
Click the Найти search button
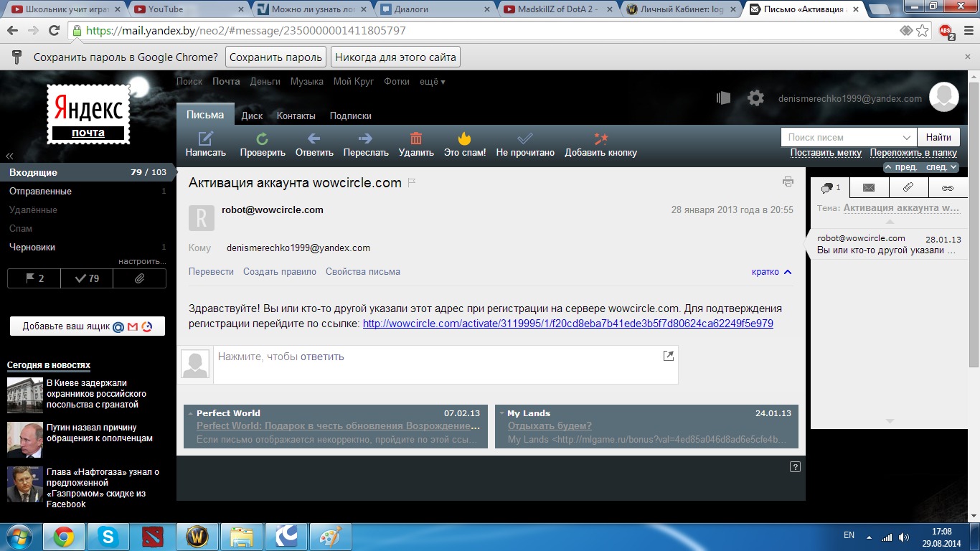938,137
